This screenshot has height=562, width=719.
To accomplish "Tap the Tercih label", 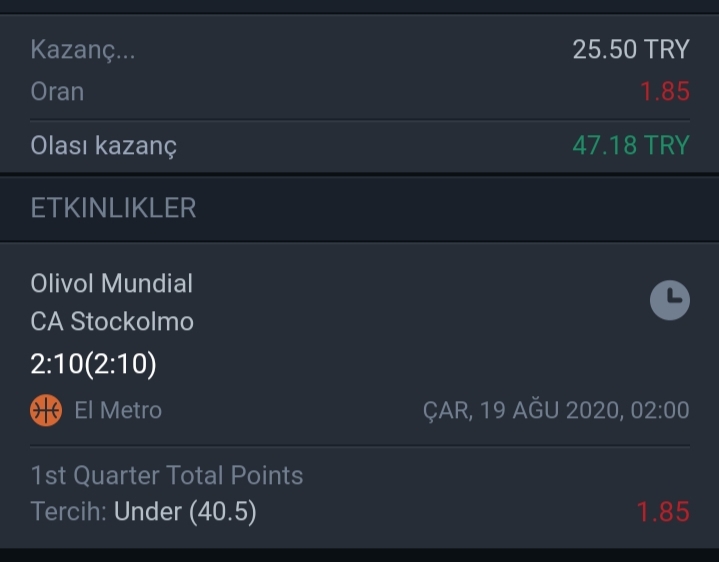I will click(x=68, y=512).
